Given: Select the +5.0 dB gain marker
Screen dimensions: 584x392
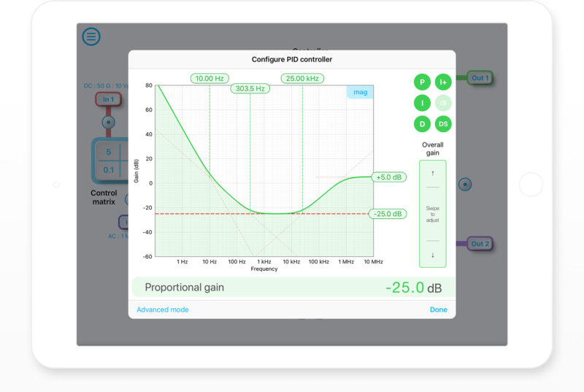Looking at the screenshot, I should (x=388, y=177).
